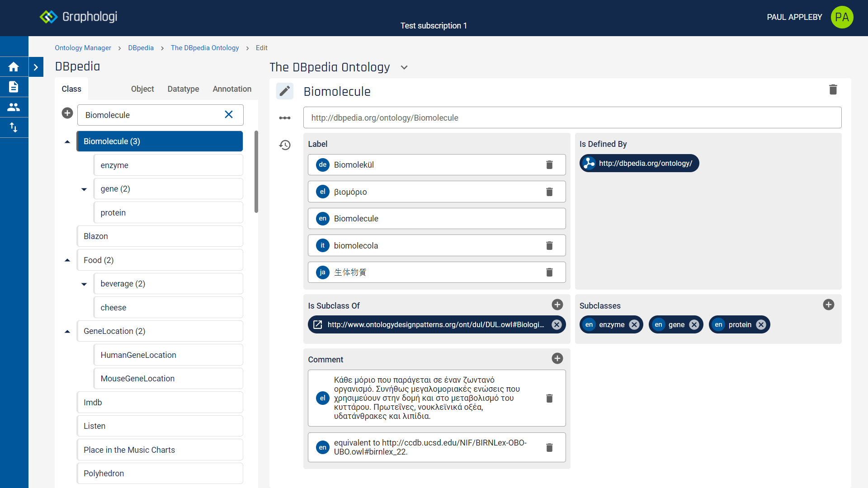Open the history clock icon

(x=285, y=145)
